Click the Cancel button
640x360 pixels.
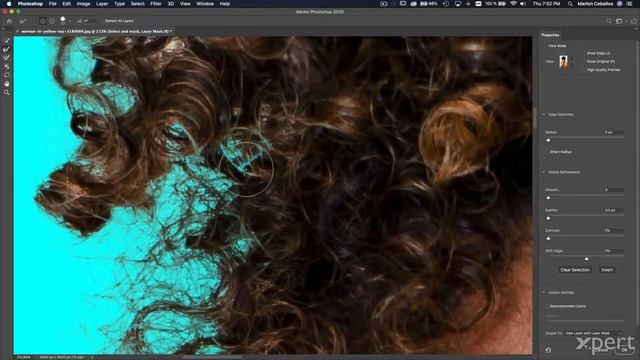tap(602, 350)
